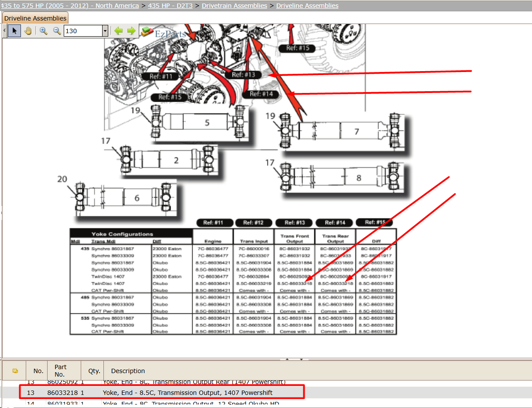
Task: Click the zoom value field showing 130
Action: click(83, 31)
